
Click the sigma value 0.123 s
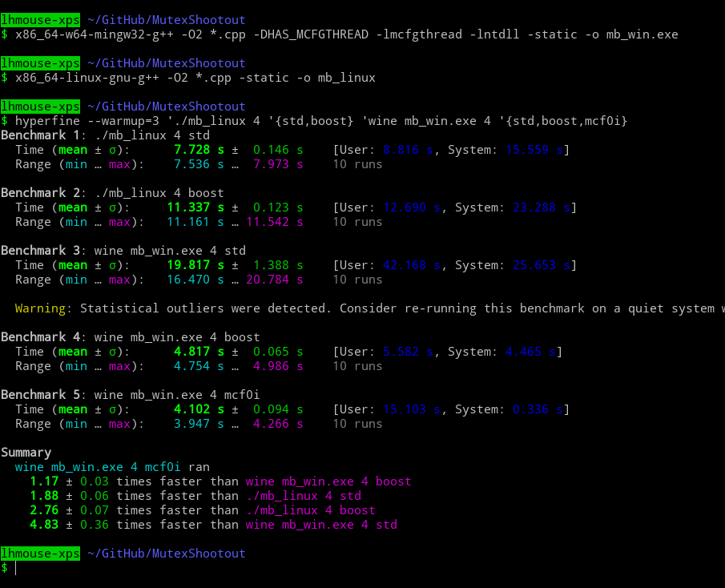pos(278,207)
